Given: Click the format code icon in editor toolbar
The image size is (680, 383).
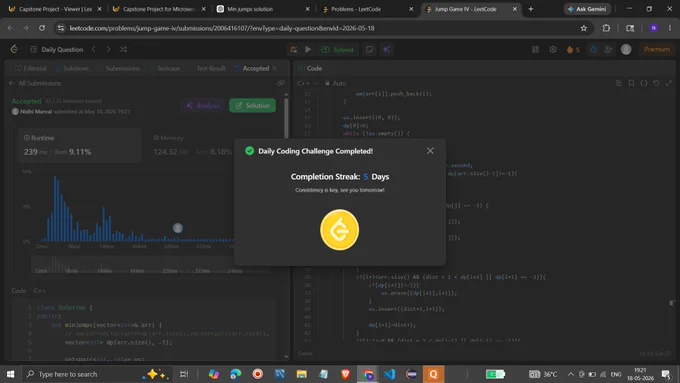Looking at the screenshot, I should tap(619, 83).
